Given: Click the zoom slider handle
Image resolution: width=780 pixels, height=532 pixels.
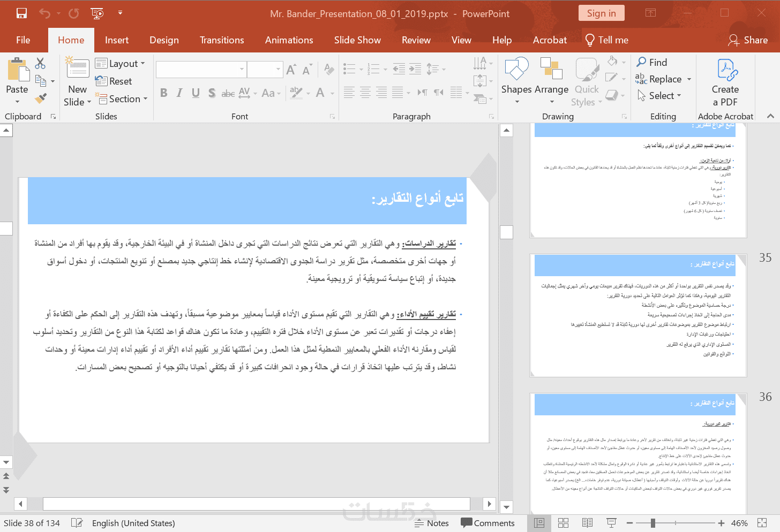Looking at the screenshot, I should [652, 523].
